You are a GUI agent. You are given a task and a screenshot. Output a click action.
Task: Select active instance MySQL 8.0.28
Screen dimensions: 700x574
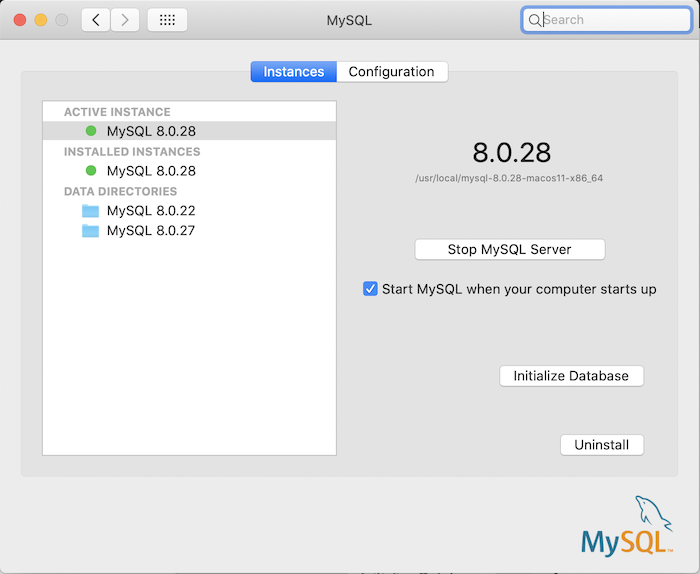[x=189, y=131]
